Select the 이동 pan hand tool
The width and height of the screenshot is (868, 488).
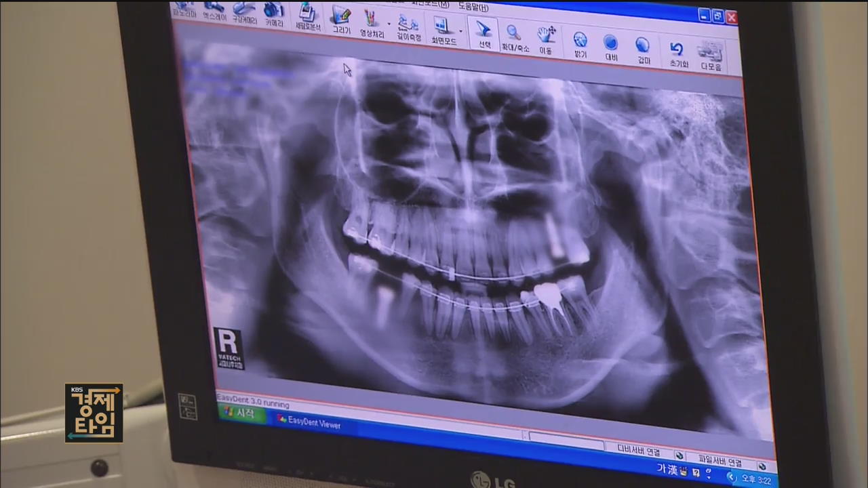[547, 39]
